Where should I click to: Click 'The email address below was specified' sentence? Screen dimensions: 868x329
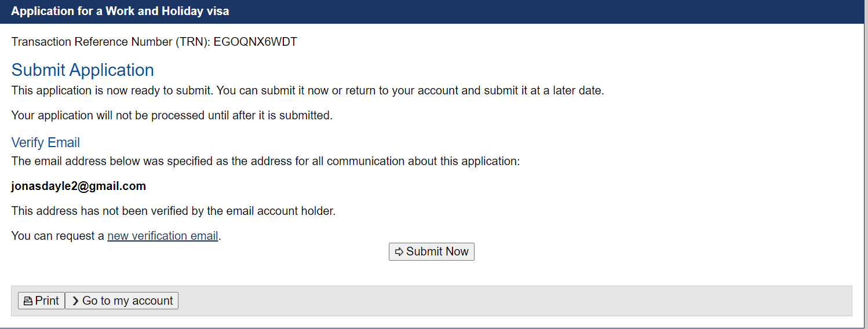tap(266, 161)
